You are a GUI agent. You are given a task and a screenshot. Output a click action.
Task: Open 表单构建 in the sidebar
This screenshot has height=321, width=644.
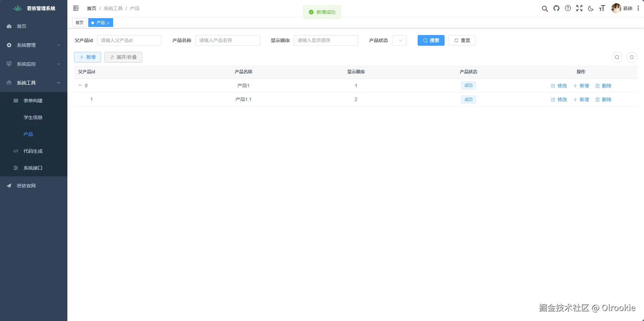34,101
